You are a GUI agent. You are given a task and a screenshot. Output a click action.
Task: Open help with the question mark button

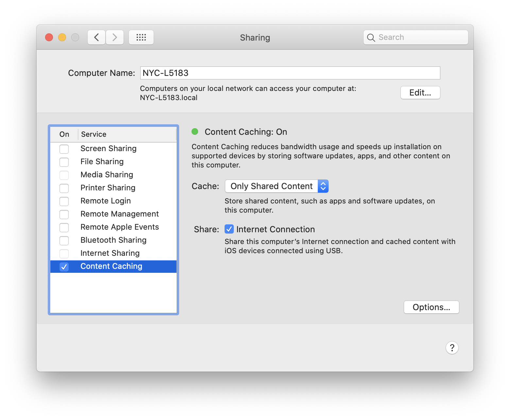[452, 348]
